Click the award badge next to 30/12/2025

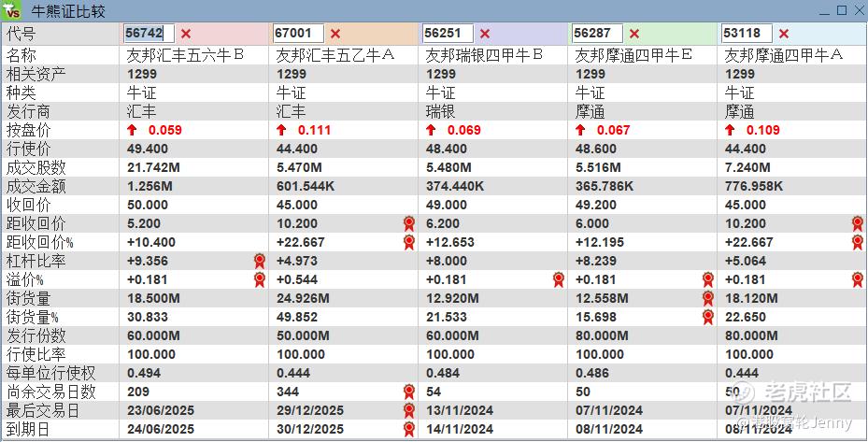point(409,429)
